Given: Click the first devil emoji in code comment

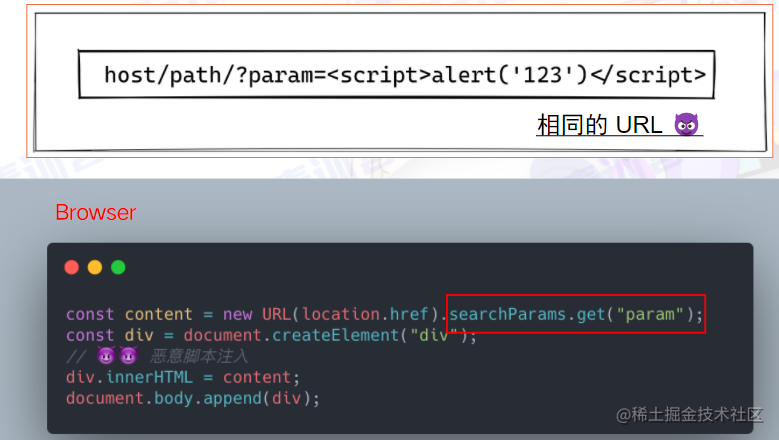Looking at the screenshot, I should click(x=106, y=356).
